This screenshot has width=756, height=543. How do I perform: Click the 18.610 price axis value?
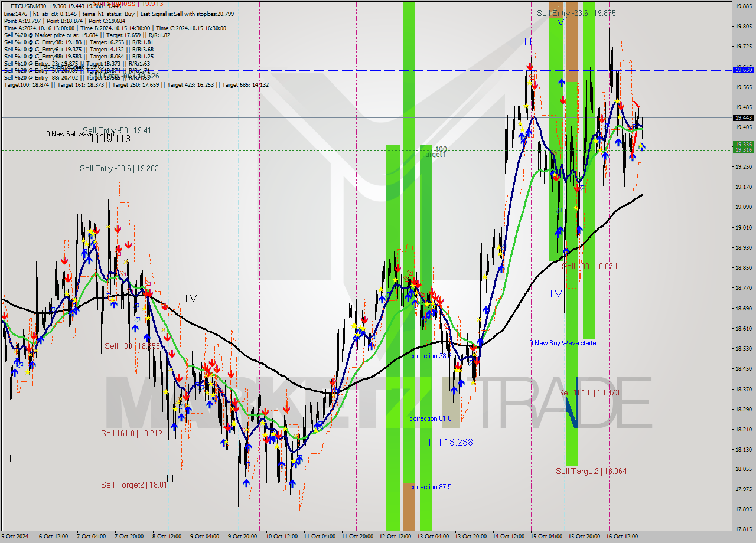(x=743, y=328)
